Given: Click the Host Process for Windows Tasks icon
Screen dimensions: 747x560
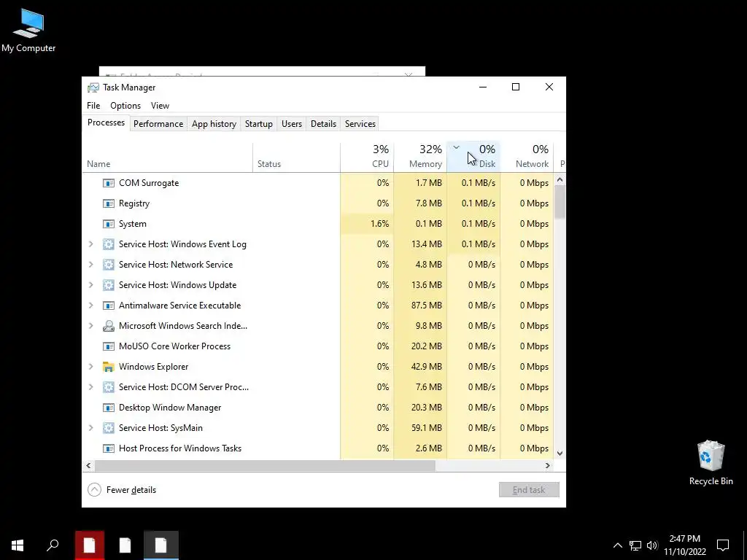Looking at the screenshot, I should [x=109, y=448].
